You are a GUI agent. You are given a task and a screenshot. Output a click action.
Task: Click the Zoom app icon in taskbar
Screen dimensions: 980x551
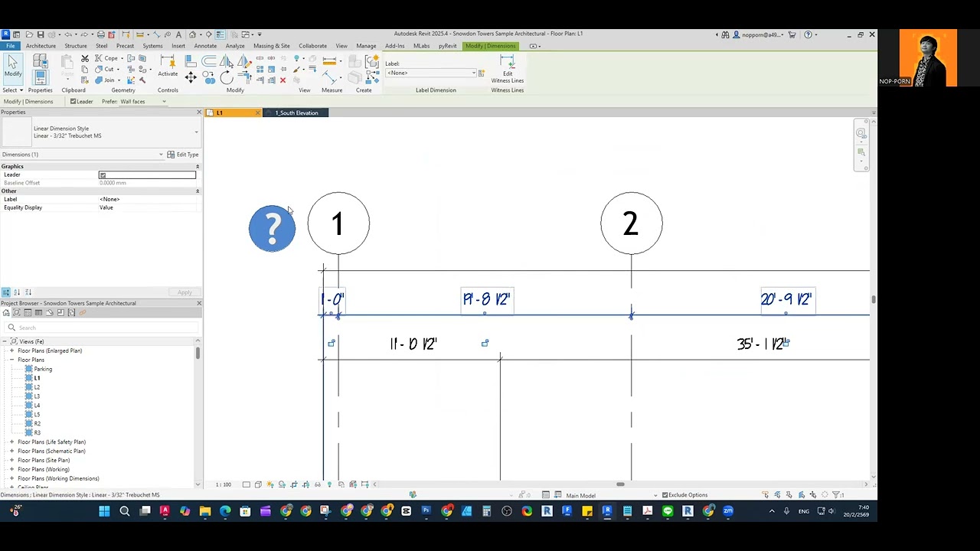[x=728, y=511]
